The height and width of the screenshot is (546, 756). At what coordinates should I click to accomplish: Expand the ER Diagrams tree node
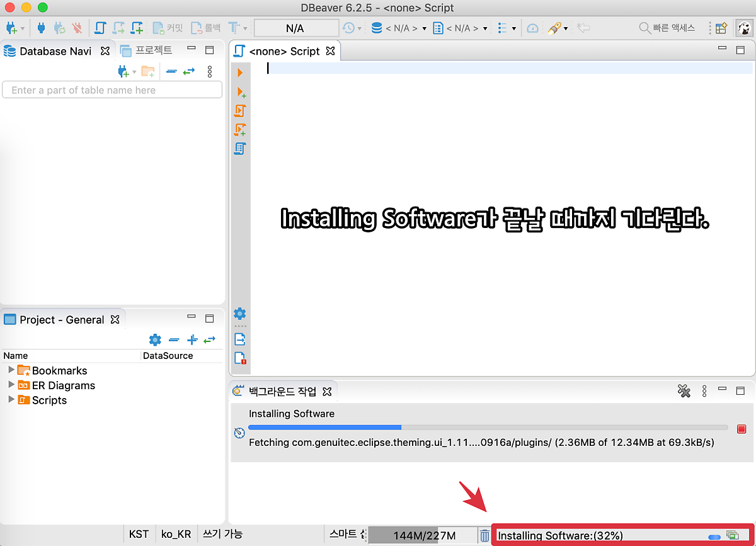tap(11, 384)
